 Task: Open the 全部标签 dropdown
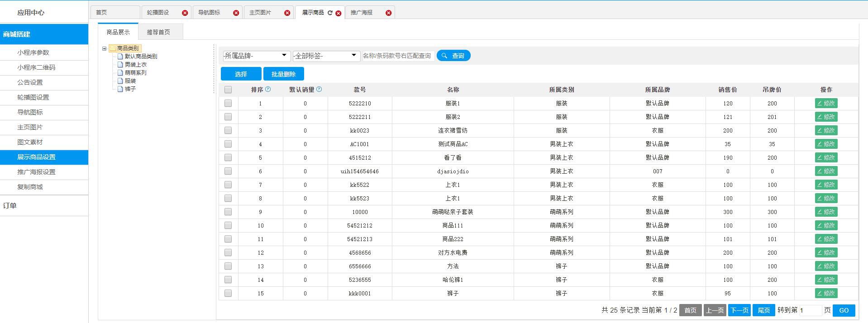pos(326,56)
